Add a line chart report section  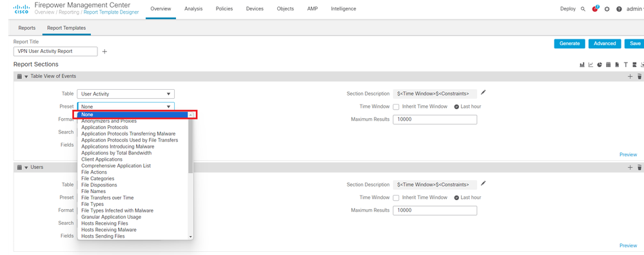pyautogui.click(x=590, y=65)
